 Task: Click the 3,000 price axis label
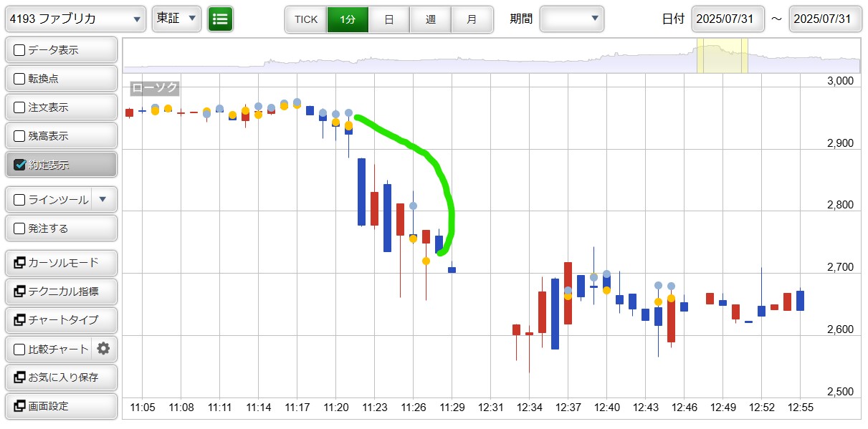point(840,81)
